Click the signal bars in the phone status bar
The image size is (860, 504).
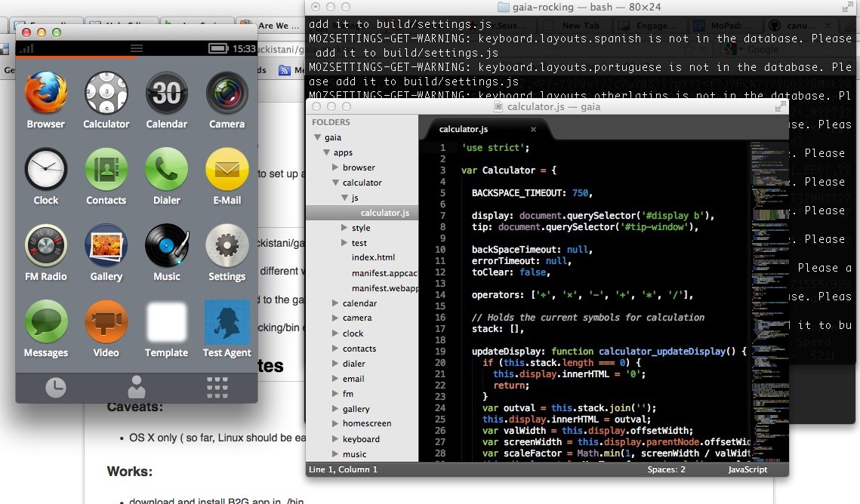click(x=26, y=49)
